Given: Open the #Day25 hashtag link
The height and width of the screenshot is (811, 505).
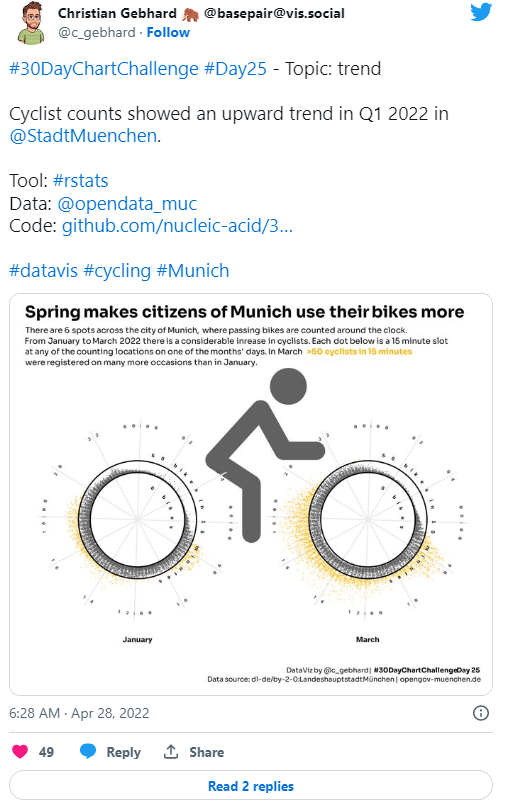Looking at the screenshot, I should click(x=235, y=69).
